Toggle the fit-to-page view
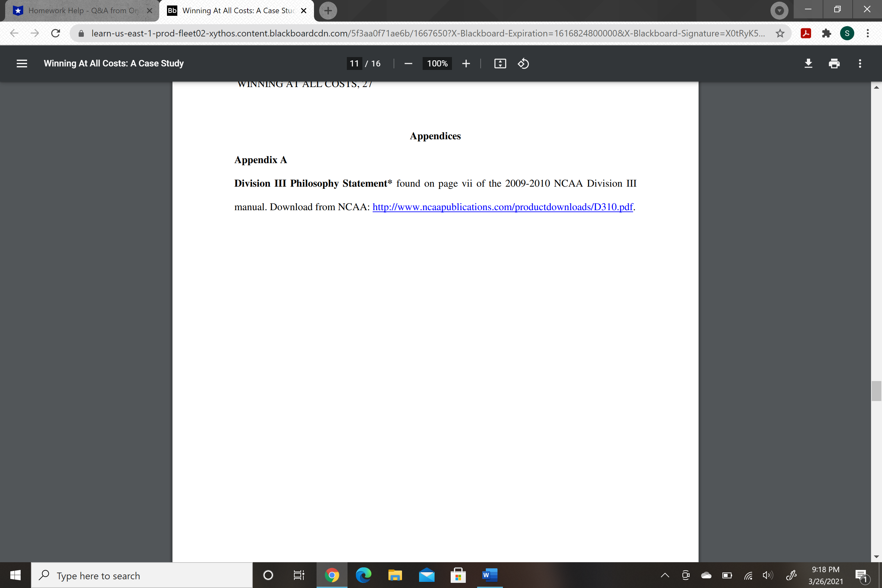882x588 pixels. coord(499,64)
